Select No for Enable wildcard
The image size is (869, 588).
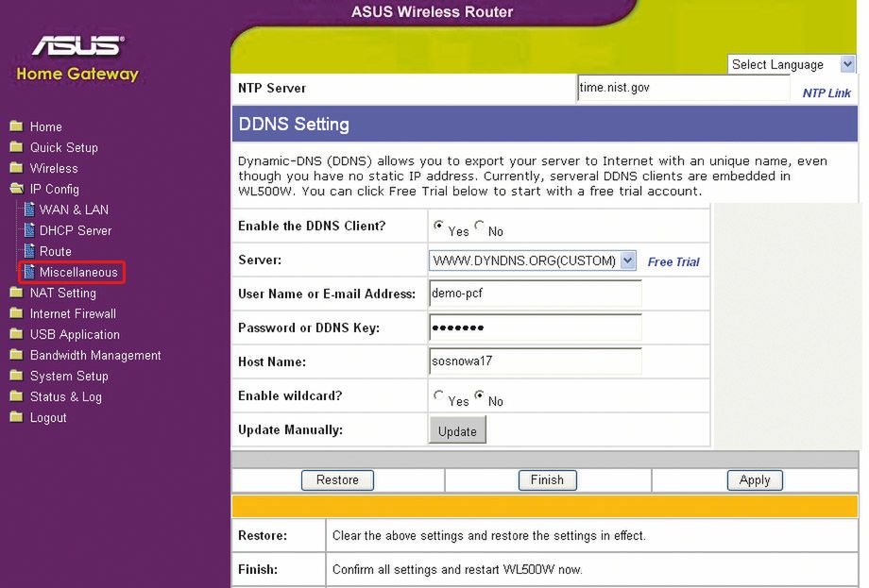pyautogui.click(x=480, y=395)
